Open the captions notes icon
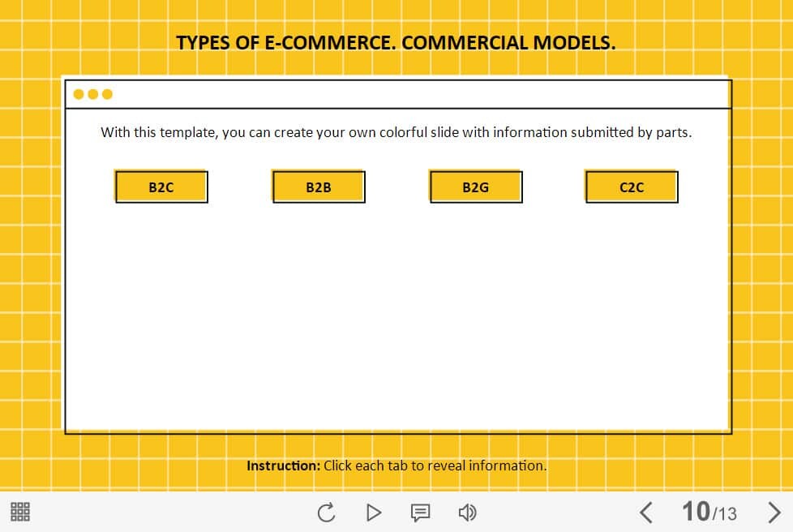This screenshot has height=532, width=793. tap(420, 513)
